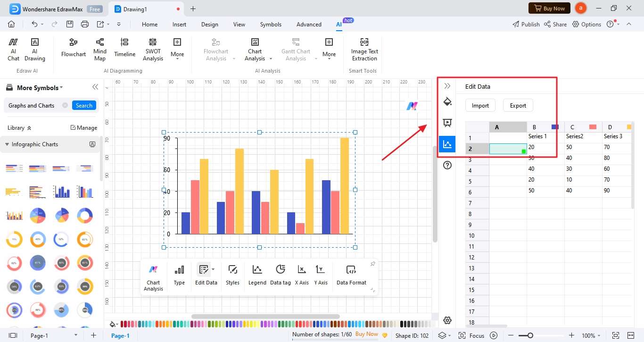
Task: Open Chart Analysis in floating toolbar
Action: 153,278
